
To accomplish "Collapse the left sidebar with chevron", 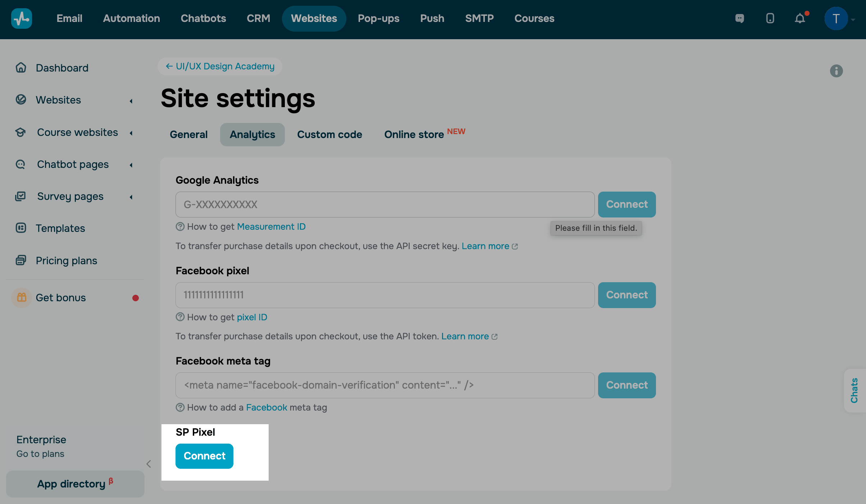I will click(149, 464).
